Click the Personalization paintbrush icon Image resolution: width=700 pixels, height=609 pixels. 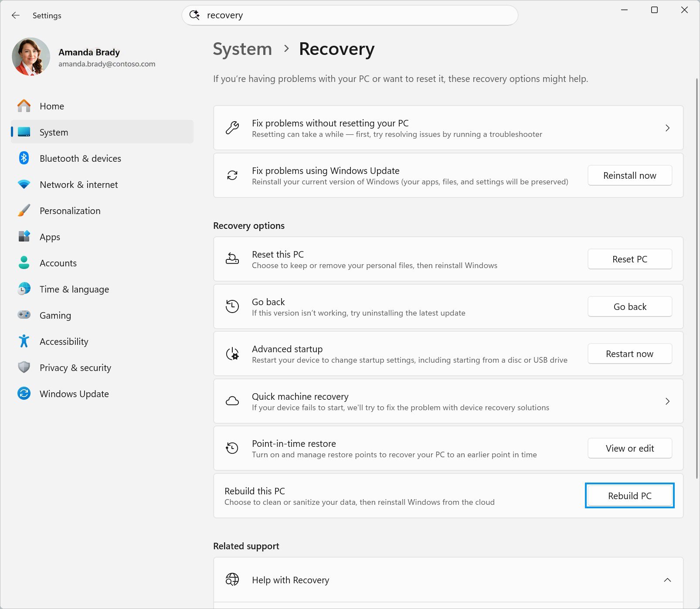(x=24, y=211)
